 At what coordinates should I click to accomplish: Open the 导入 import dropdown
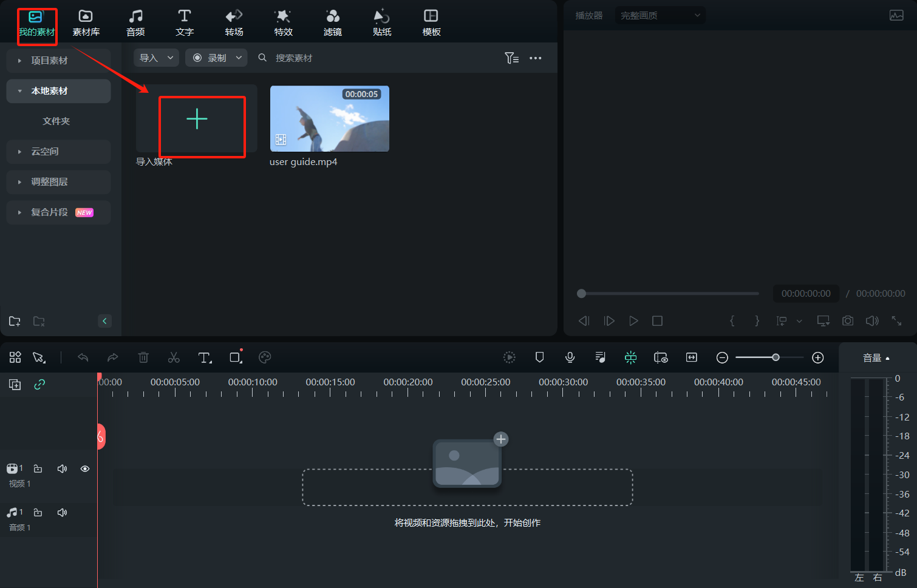pos(156,58)
